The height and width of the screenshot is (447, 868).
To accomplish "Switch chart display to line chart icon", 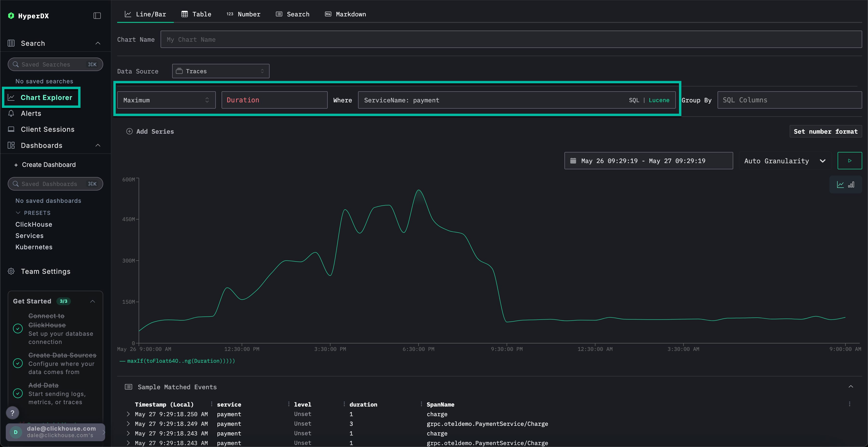I will tap(840, 184).
